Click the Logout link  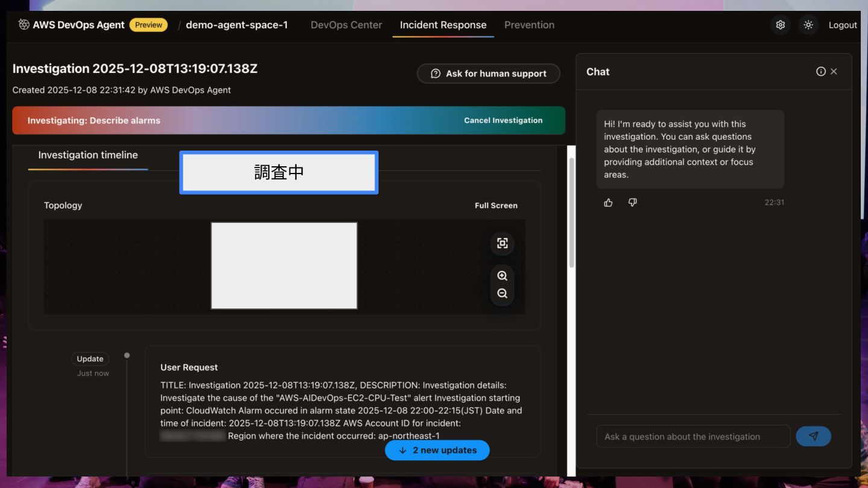pyautogui.click(x=843, y=25)
